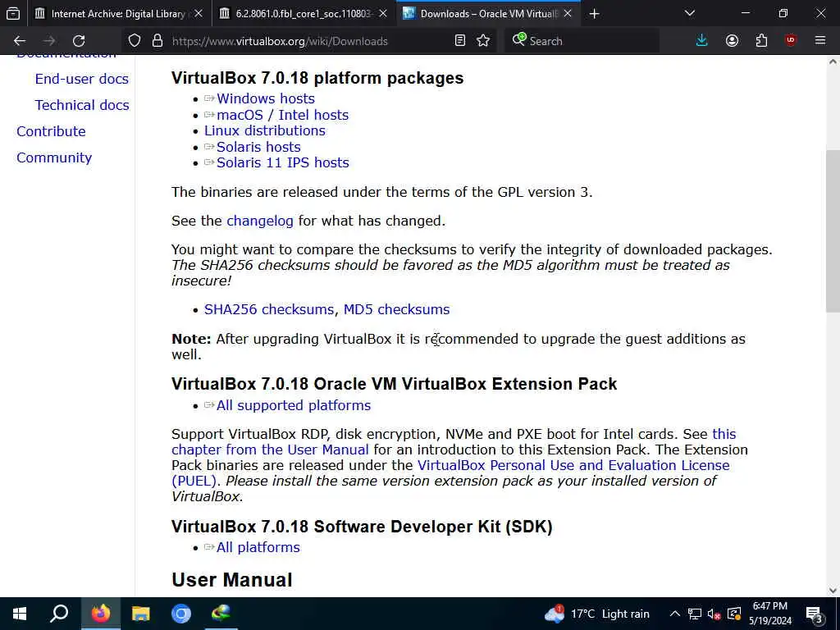Viewport: 840px width, 630px height.
Task: Click the muted volume tray icon
Action: click(714, 614)
